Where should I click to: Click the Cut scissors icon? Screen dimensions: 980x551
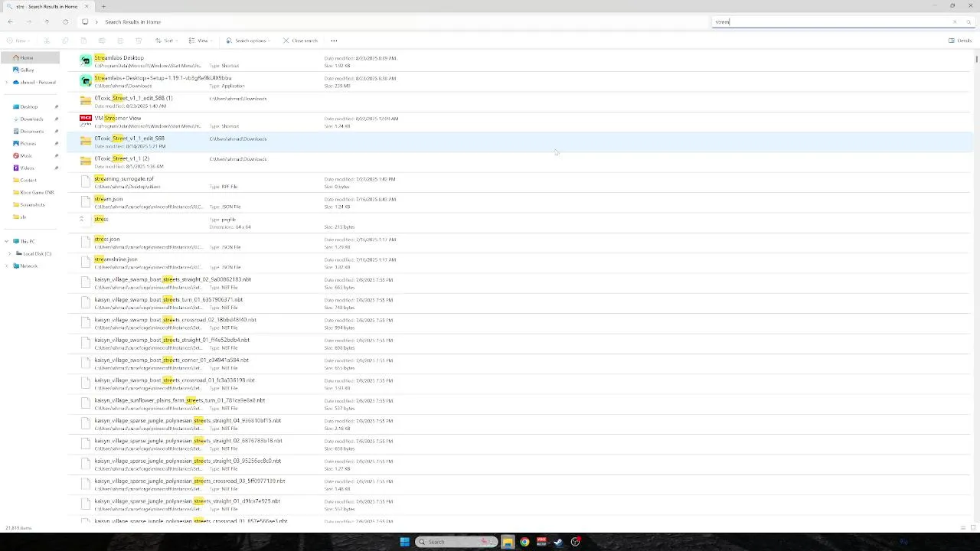(47, 41)
